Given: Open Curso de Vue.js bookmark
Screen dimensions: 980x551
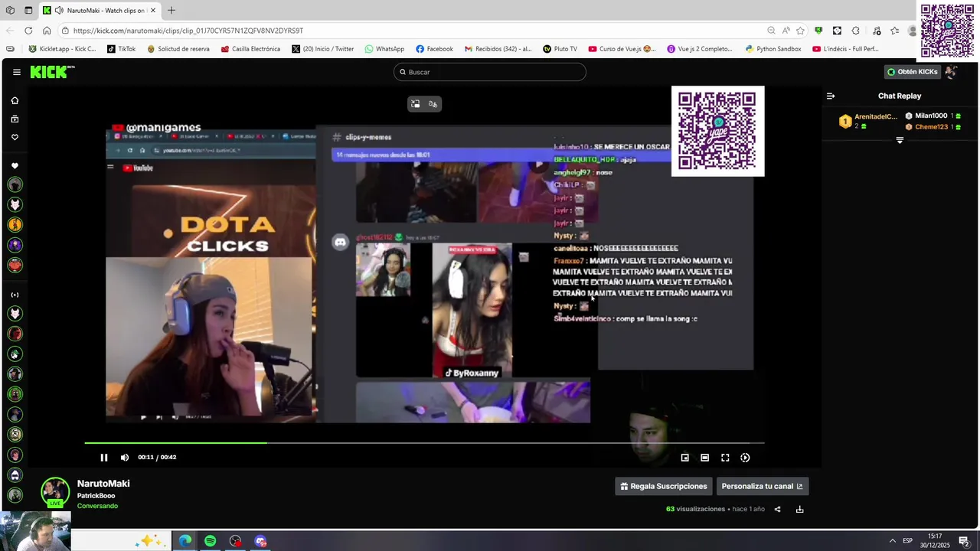Looking at the screenshot, I should [x=622, y=49].
